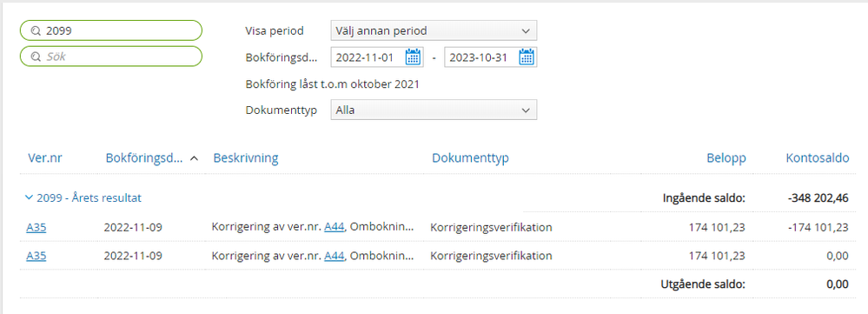The width and height of the screenshot is (868, 314).
Task: Select the date 2022-11-09 in the first row
Action: pyautogui.click(x=133, y=227)
